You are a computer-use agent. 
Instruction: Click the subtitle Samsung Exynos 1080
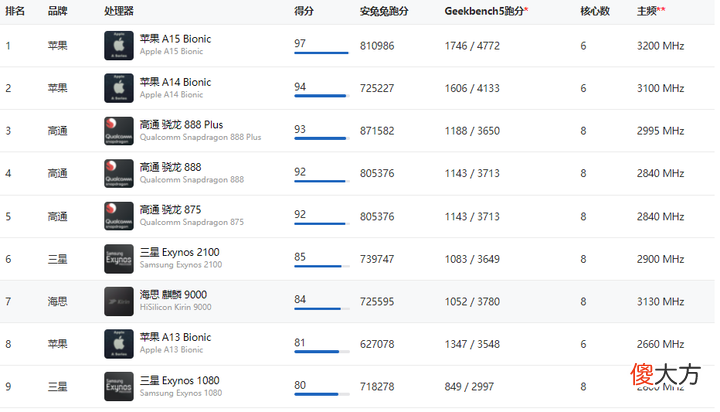click(180, 393)
